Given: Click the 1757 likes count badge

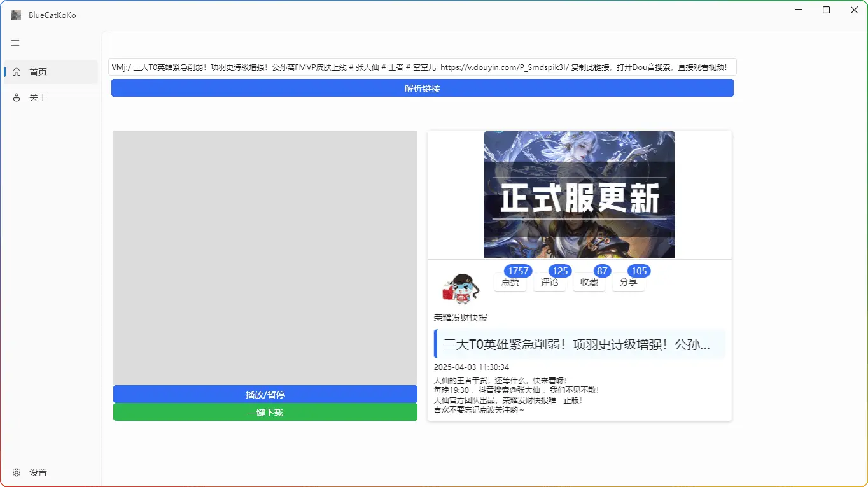Looking at the screenshot, I should tap(518, 271).
